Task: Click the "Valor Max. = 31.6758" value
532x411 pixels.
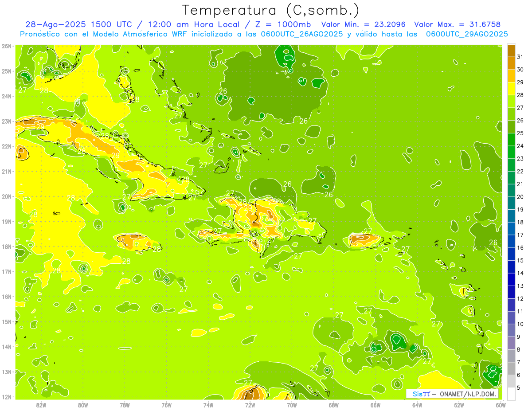Action: (x=458, y=24)
